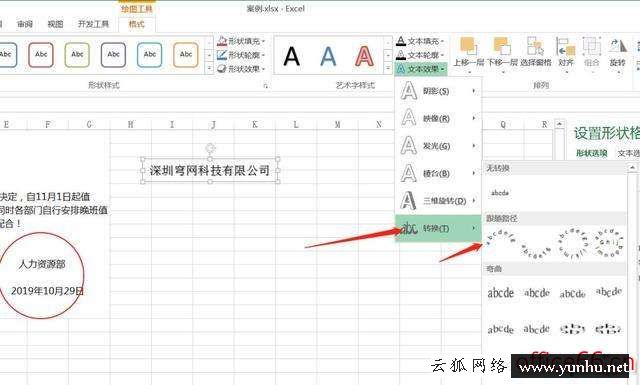Open the 视图 ribbon tab
The height and width of the screenshot is (385, 640).
click(56, 24)
